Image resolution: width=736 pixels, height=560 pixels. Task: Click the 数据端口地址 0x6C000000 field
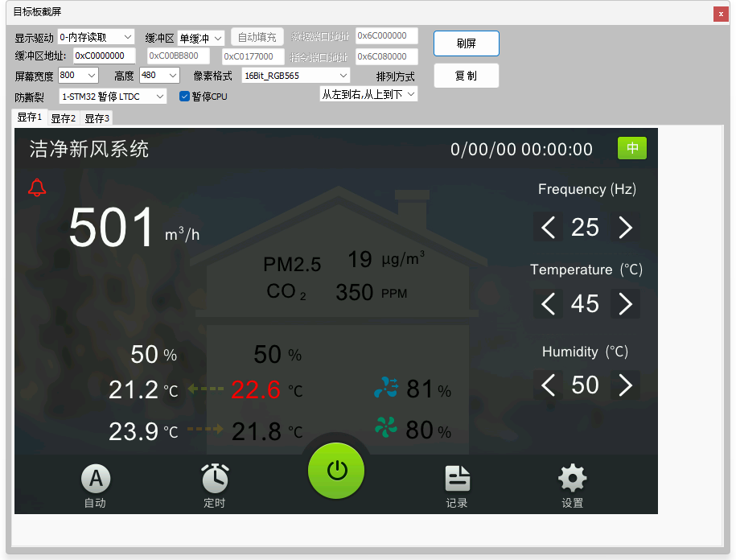pyautogui.click(x=386, y=35)
